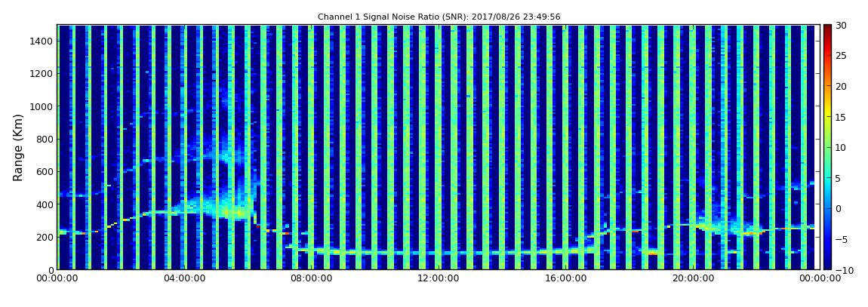Click the 1000 range axis tick label

pos(42,106)
